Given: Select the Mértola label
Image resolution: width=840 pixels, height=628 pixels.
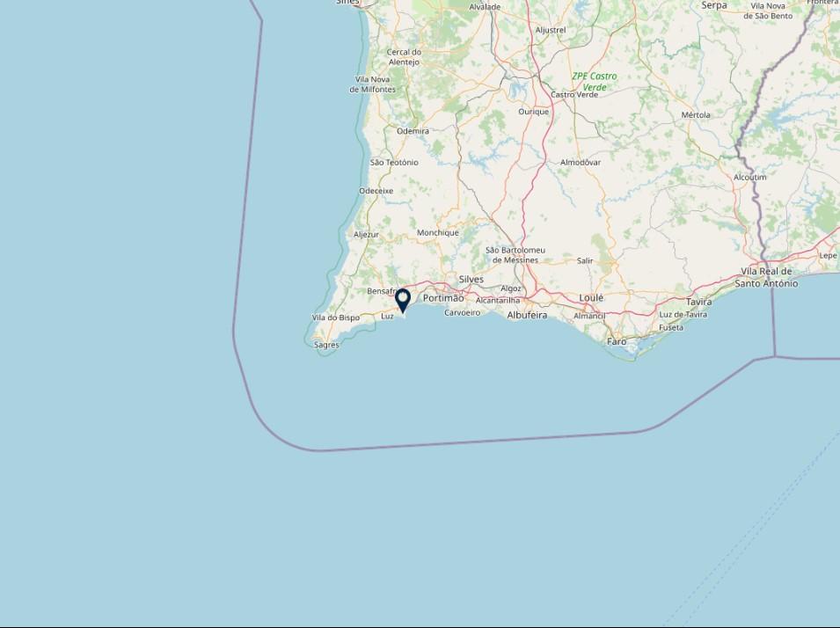Looking at the screenshot, I should point(696,114).
